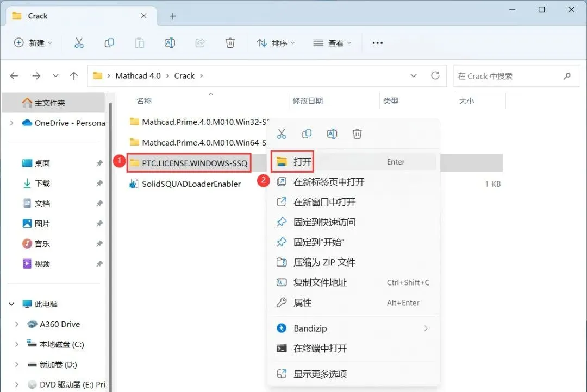
Task: Choose 显示更多选项
Action: tap(354, 374)
